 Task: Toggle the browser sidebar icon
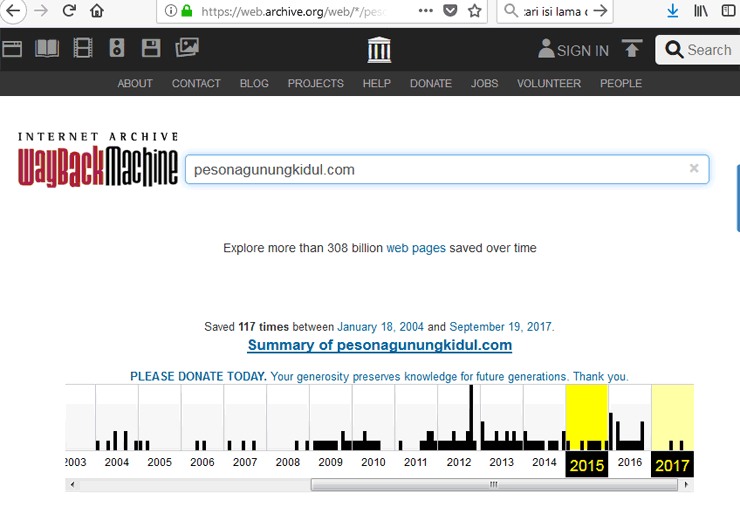tap(729, 10)
